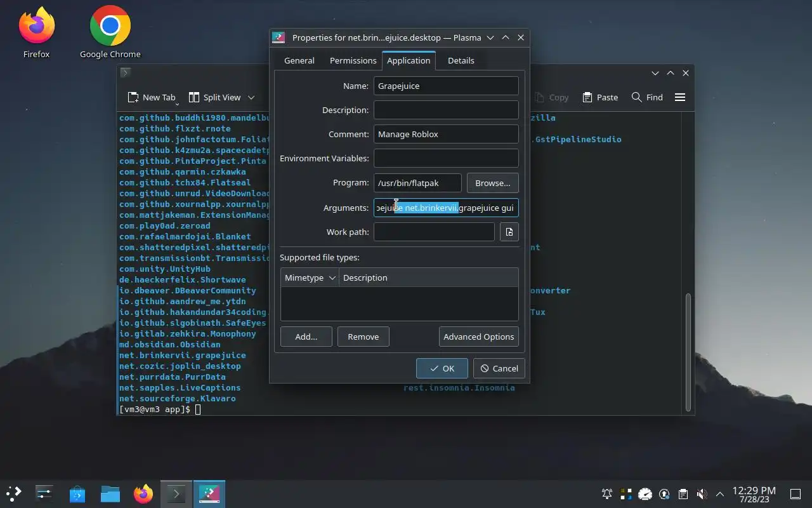Click the Name field containing Grapejuice

coord(446,86)
